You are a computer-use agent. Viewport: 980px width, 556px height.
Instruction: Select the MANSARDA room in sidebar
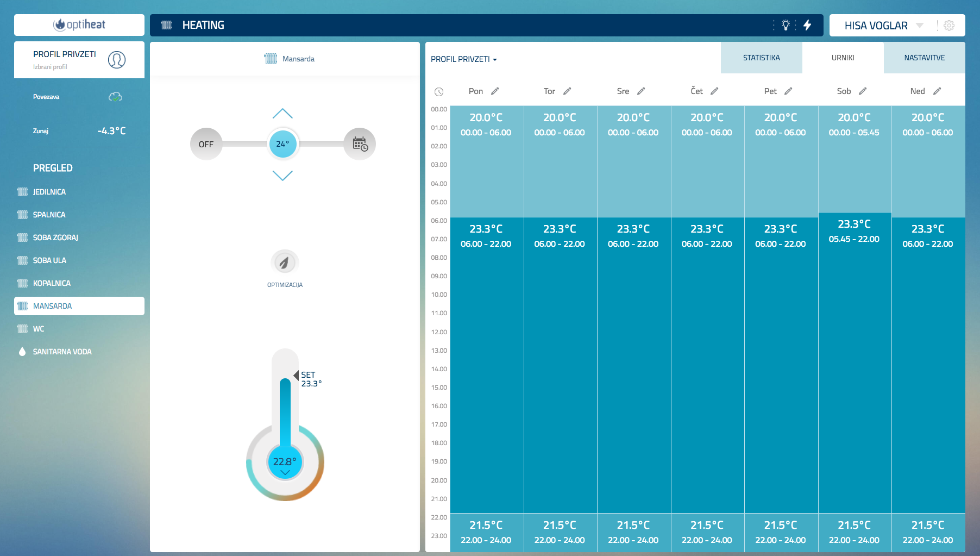pyautogui.click(x=79, y=306)
